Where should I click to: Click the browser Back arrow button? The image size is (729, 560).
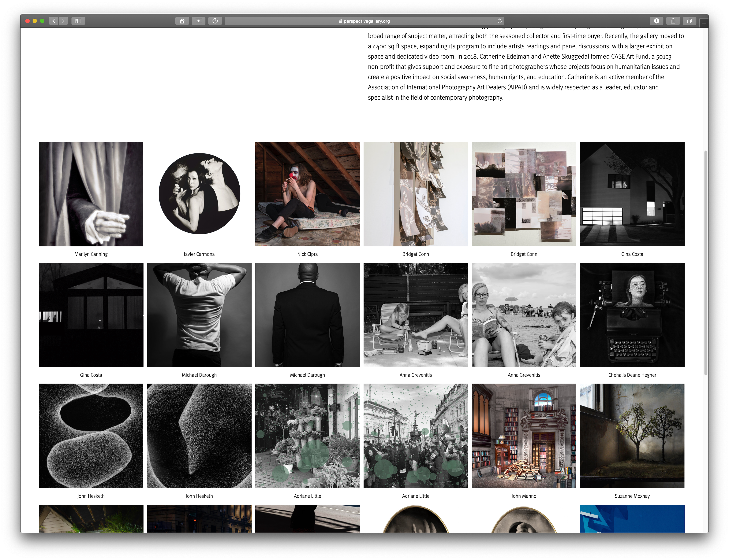54,21
